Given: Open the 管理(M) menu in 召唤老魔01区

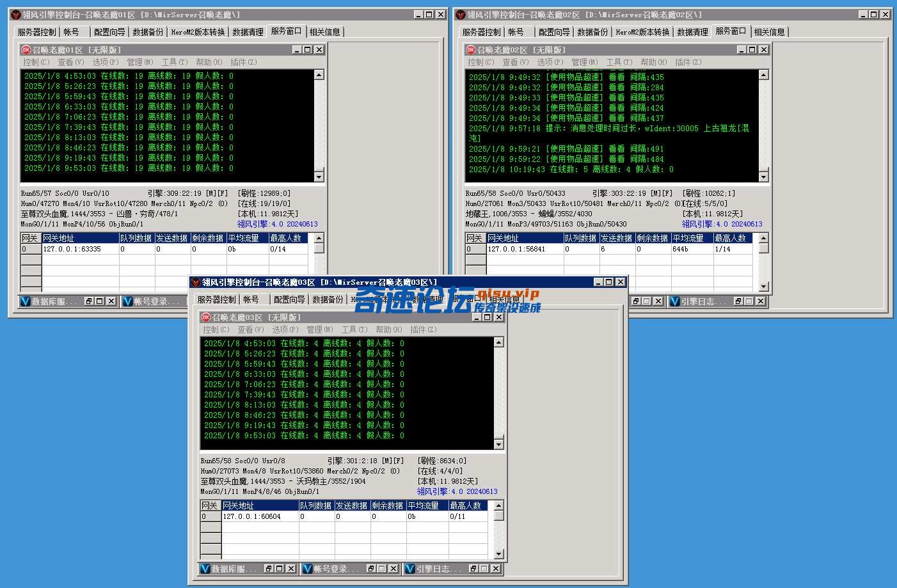Looking at the screenshot, I should tap(139, 62).
